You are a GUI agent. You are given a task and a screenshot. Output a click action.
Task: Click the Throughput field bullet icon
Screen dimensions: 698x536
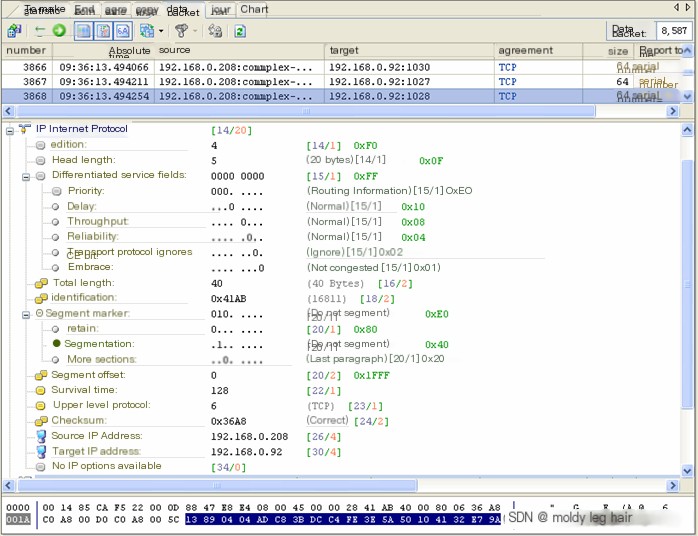55,222
